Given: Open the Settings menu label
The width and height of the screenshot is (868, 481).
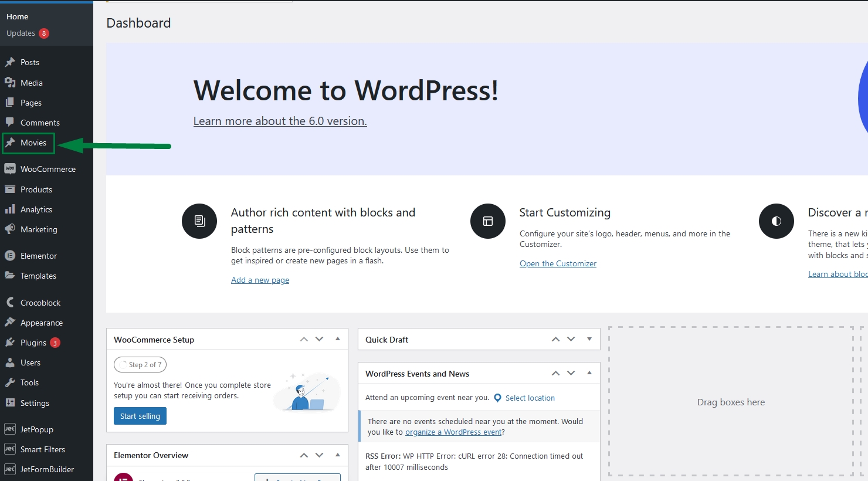Looking at the screenshot, I should pos(35,403).
